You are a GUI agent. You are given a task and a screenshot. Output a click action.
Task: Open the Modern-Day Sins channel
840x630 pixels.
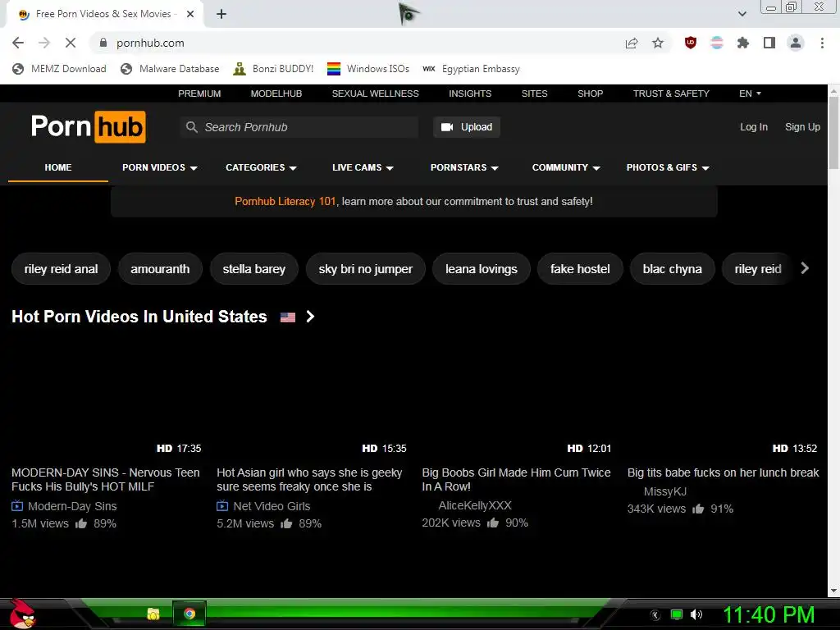coord(72,506)
